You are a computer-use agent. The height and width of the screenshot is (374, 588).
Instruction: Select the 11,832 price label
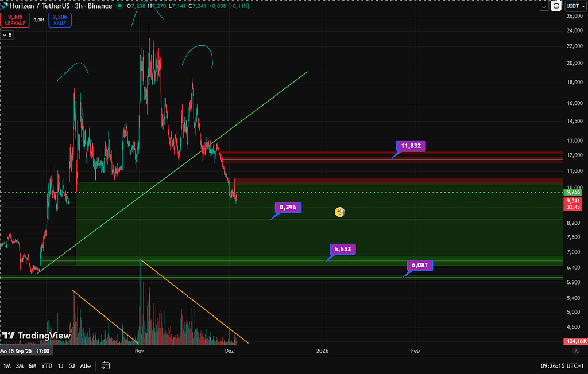pyautogui.click(x=411, y=146)
